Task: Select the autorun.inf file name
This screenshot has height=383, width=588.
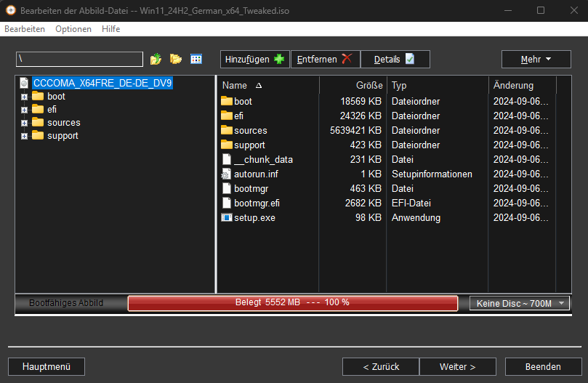Action: tap(256, 174)
